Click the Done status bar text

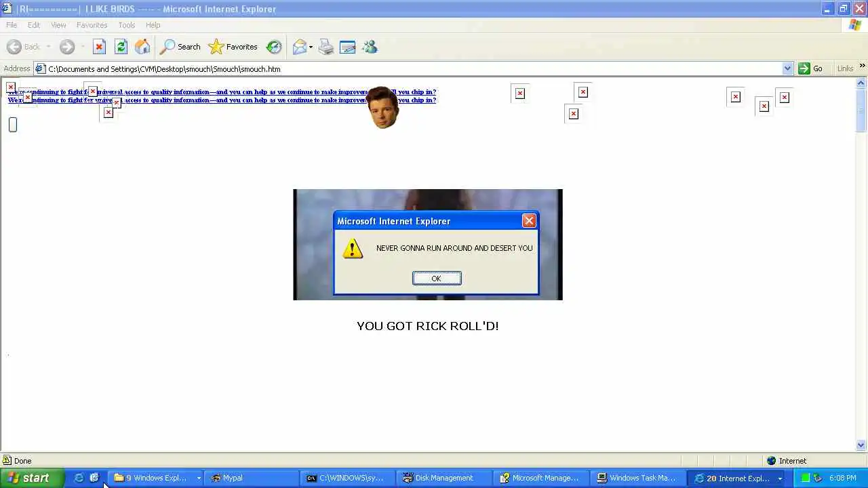pos(22,461)
